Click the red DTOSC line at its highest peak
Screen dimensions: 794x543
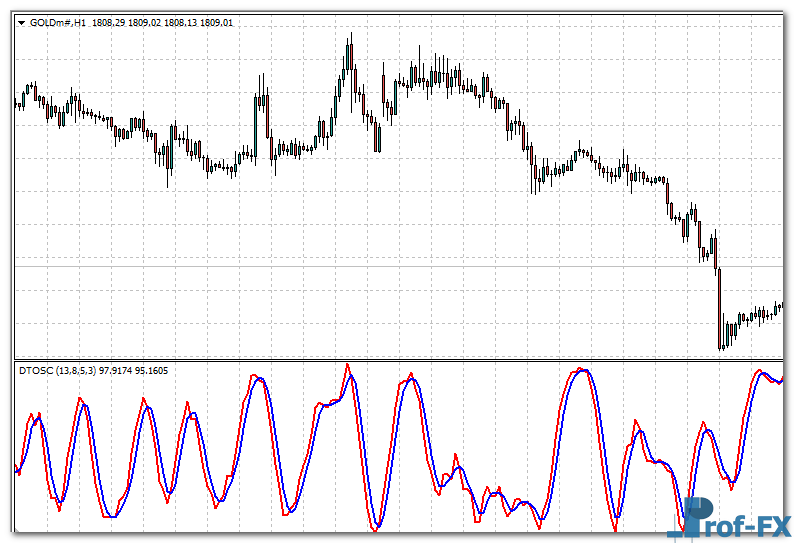348,365
